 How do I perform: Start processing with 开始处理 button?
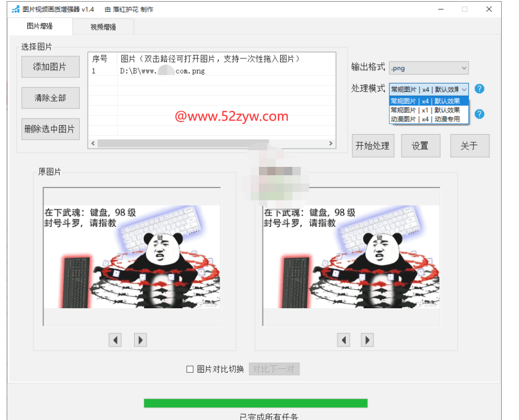373,146
